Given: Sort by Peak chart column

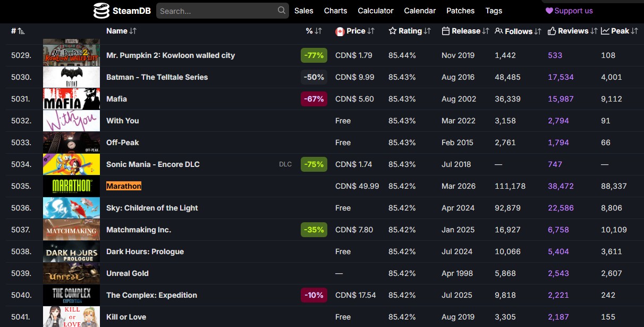Looking at the screenshot, I should pos(620,31).
